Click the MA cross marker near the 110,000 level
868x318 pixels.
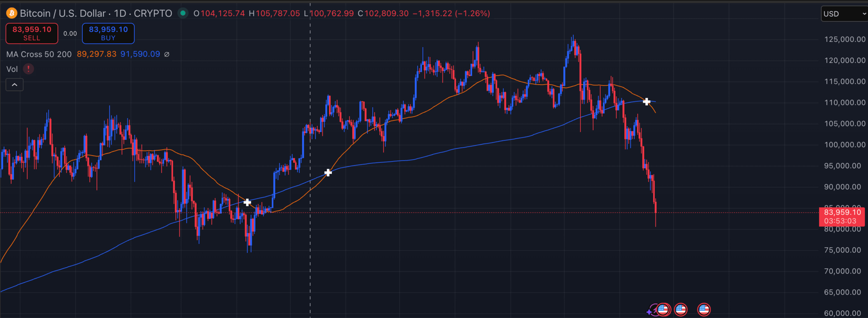tap(646, 101)
